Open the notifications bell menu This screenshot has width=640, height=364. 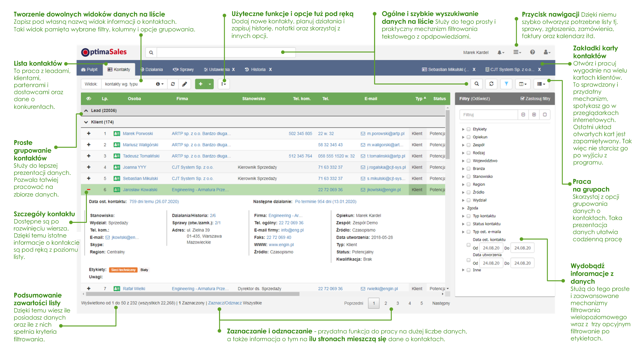tap(501, 52)
